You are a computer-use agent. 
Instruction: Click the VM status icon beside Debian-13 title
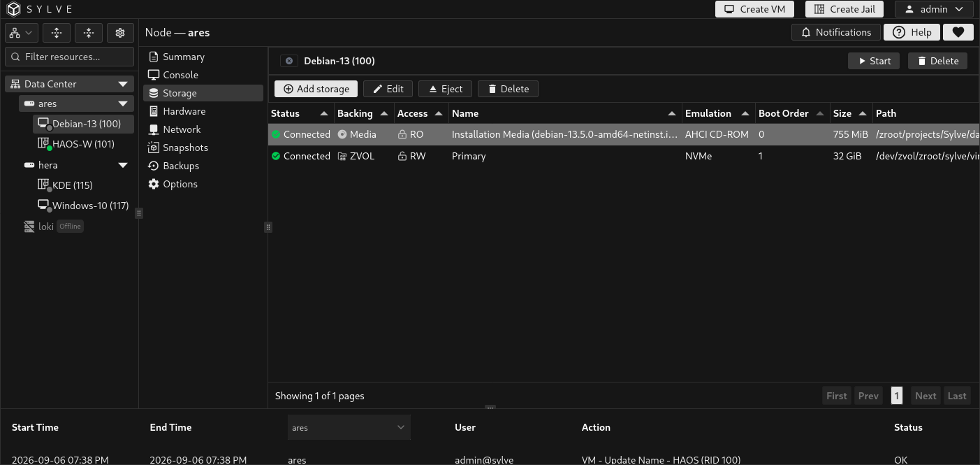pos(289,61)
